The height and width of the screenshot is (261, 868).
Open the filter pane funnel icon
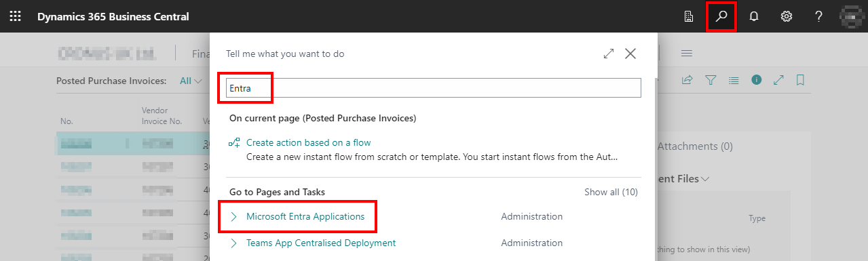(711, 80)
